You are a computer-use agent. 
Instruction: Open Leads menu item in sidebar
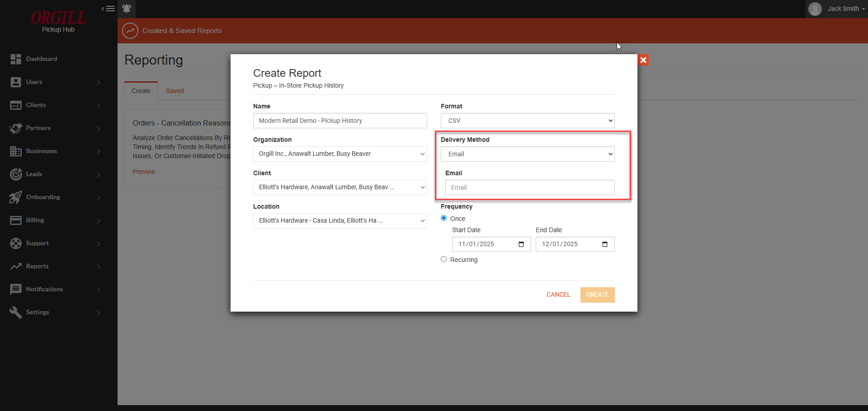coord(59,174)
